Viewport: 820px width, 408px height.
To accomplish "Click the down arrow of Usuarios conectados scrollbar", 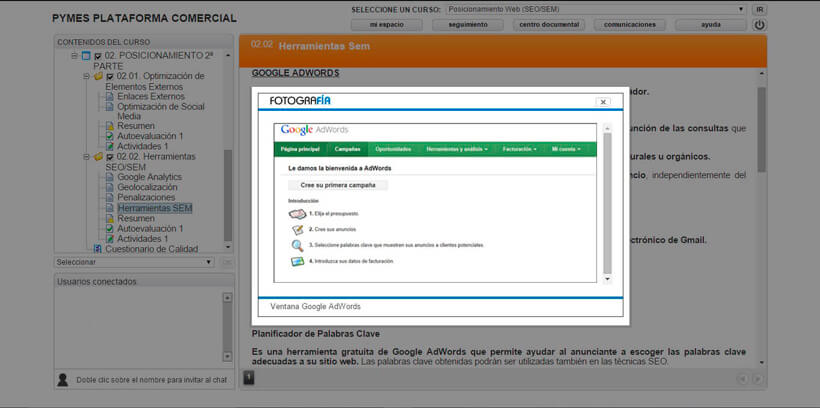I will coord(227,356).
